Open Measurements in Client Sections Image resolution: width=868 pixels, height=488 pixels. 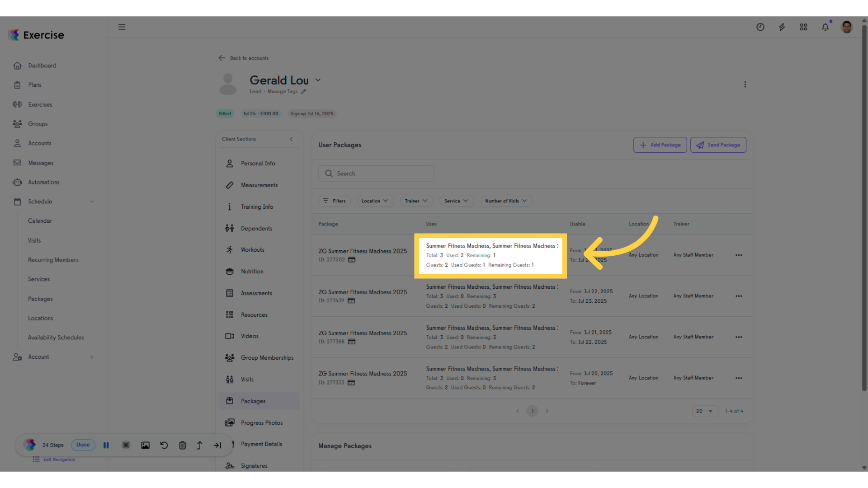click(x=259, y=185)
